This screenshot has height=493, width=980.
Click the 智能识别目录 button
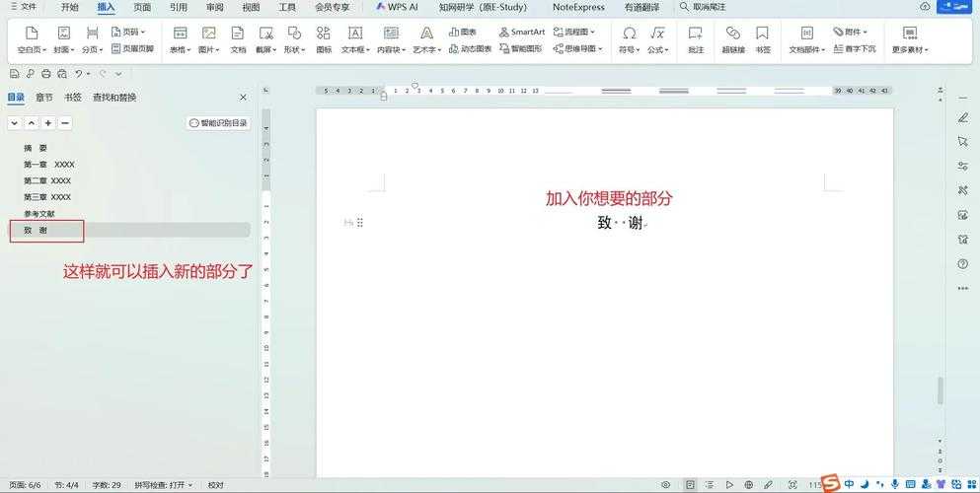pos(219,123)
